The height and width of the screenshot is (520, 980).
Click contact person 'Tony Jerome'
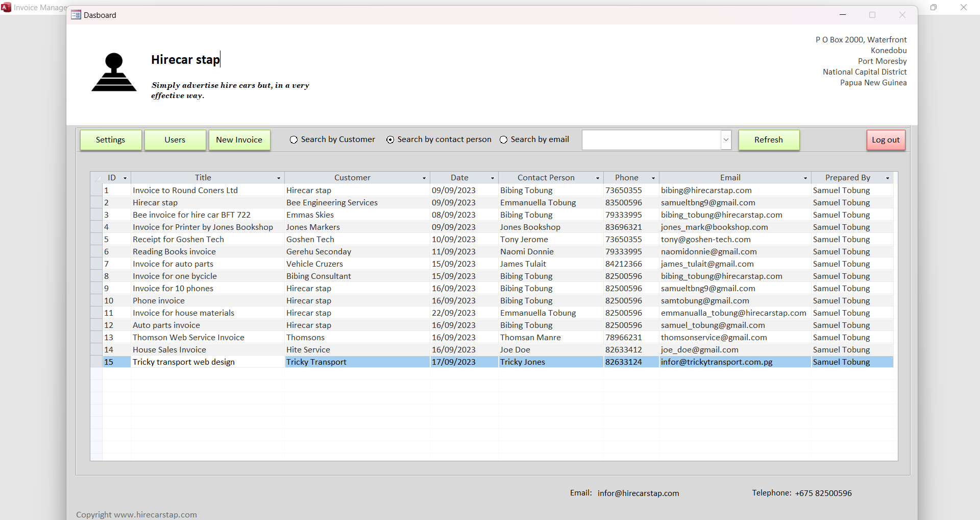[x=524, y=239]
